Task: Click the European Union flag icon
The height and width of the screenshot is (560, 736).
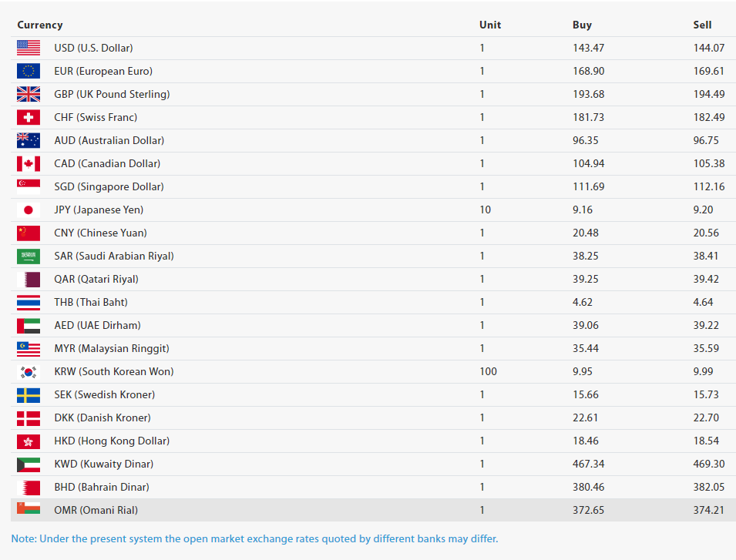Action: click(x=28, y=71)
